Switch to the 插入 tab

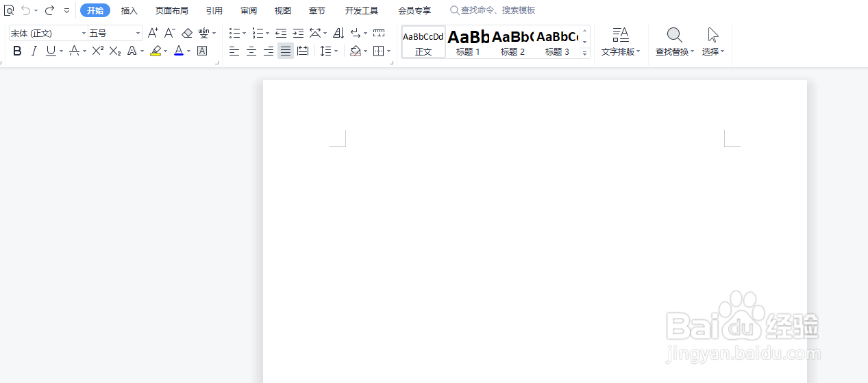coord(129,10)
